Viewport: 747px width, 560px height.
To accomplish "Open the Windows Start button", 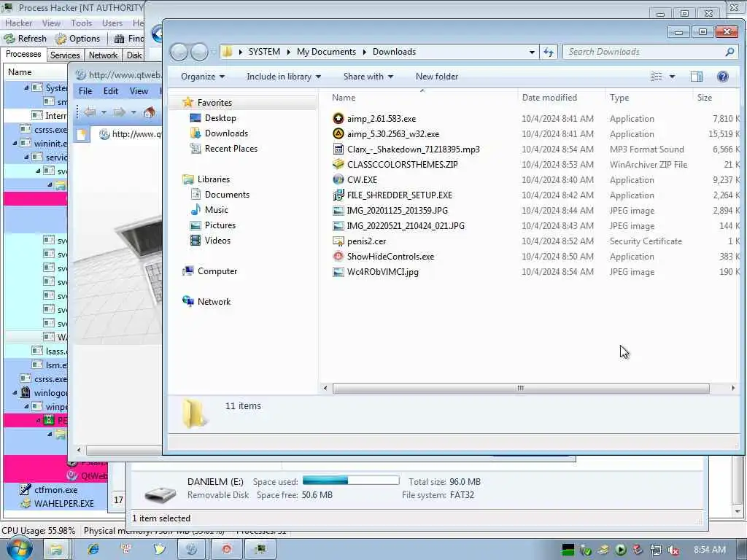I will pyautogui.click(x=19, y=550).
